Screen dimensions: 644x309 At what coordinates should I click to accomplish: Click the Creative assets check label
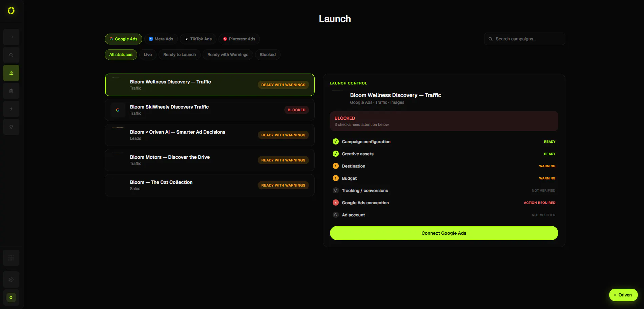pos(358,154)
